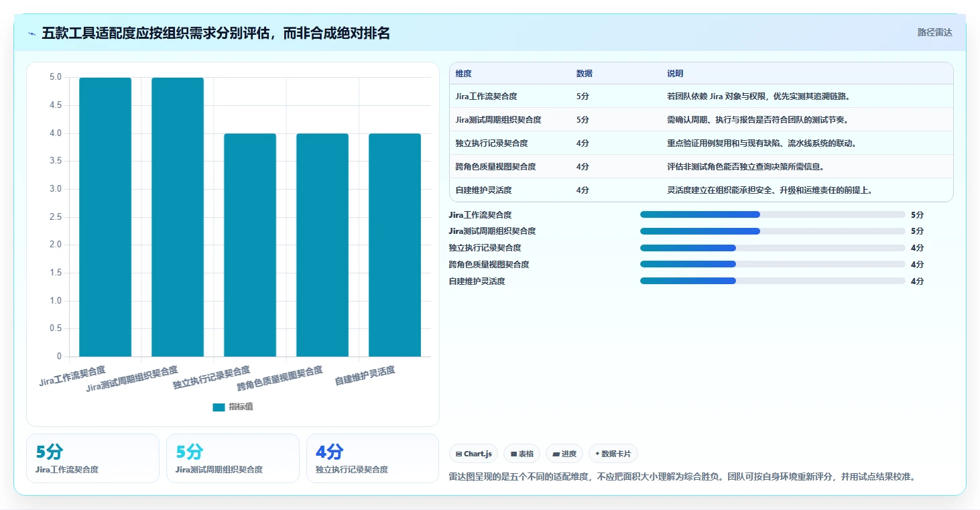
Task: Click the 数据卡片 tag chip
Action: coord(613,454)
